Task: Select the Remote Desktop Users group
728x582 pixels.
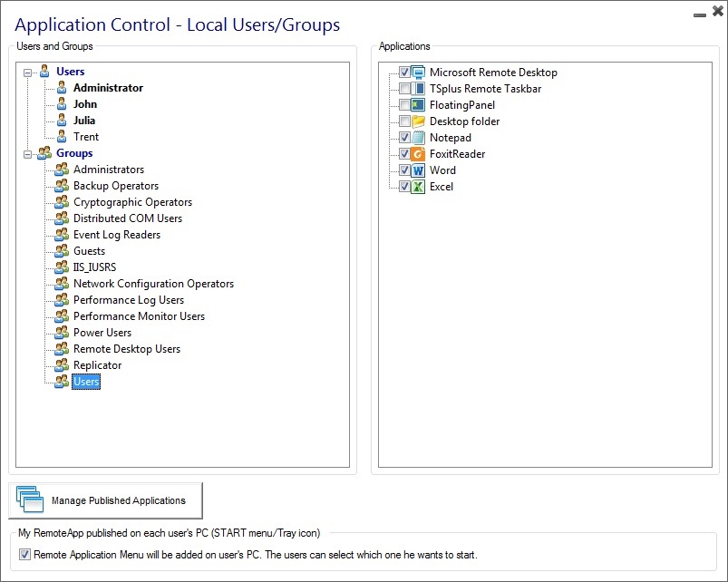Action: (126, 349)
